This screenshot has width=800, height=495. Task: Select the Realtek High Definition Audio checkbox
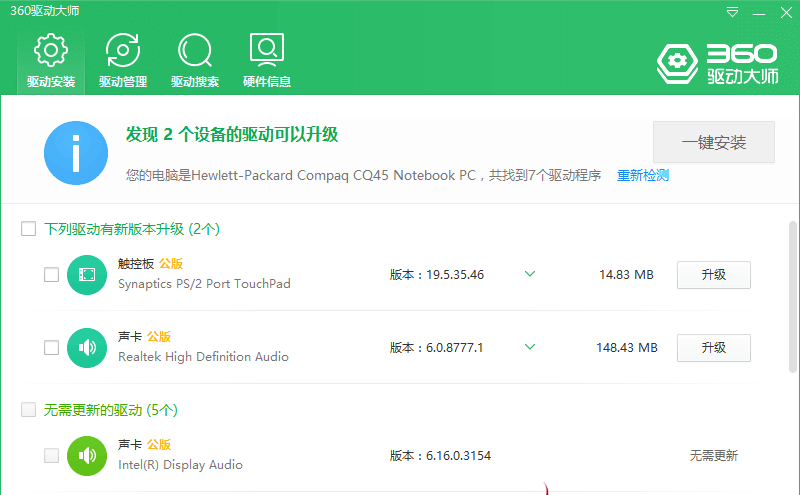point(51,348)
